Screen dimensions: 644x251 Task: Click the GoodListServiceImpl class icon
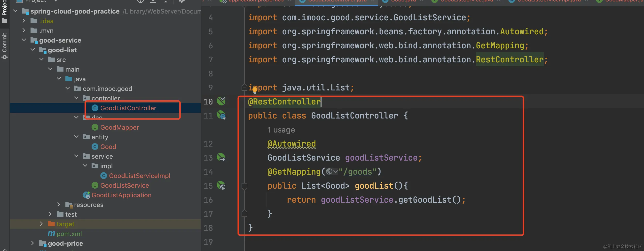point(103,176)
